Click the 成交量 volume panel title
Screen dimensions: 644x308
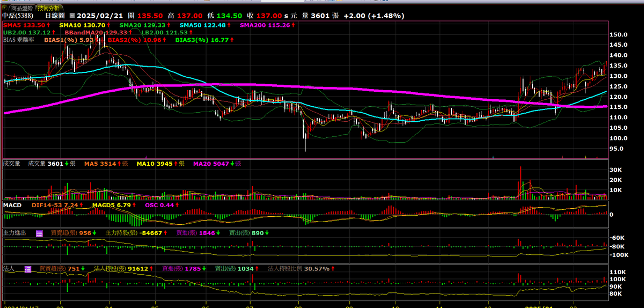12,163
